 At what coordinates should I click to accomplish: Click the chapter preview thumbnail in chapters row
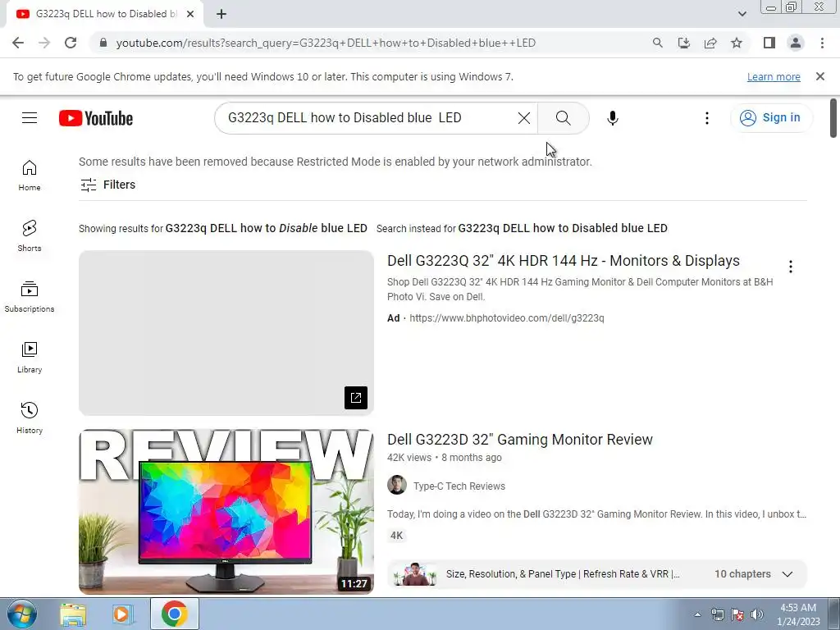pos(414,574)
